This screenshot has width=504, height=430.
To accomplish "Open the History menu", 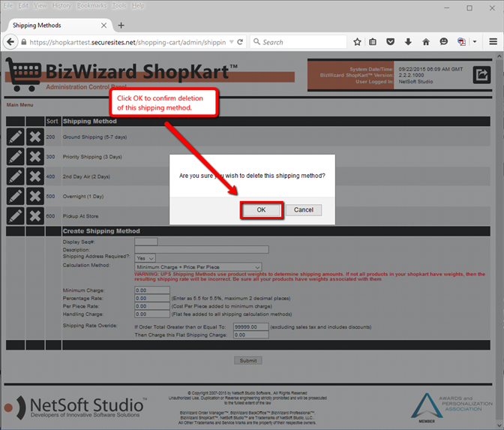I will (x=61, y=6).
